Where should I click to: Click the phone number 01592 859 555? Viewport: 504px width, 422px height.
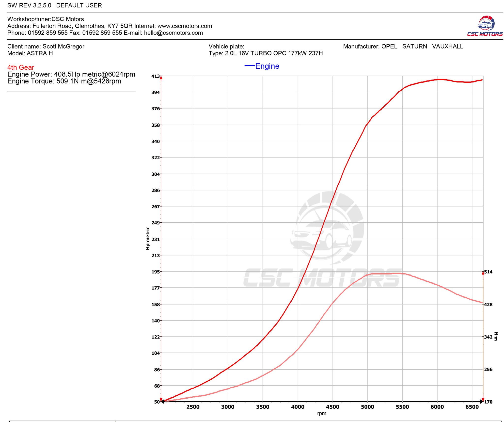tap(47, 33)
